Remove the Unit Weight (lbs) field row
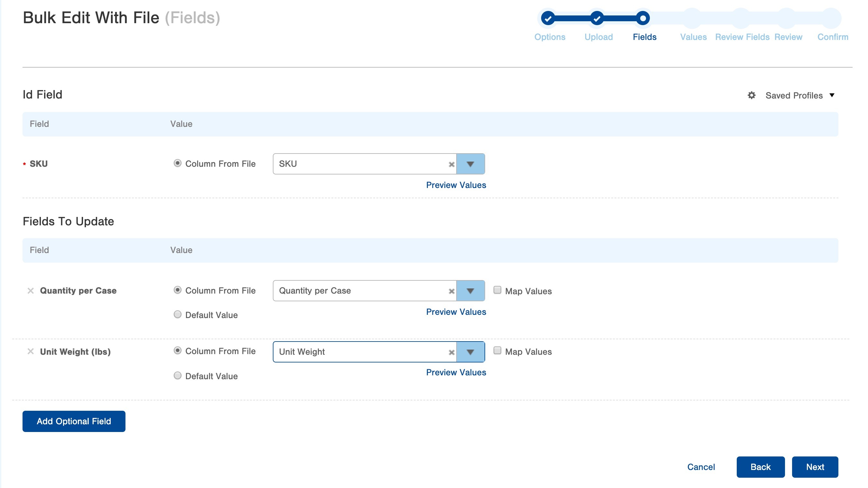Image resolution: width=868 pixels, height=488 pixels. click(31, 352)
